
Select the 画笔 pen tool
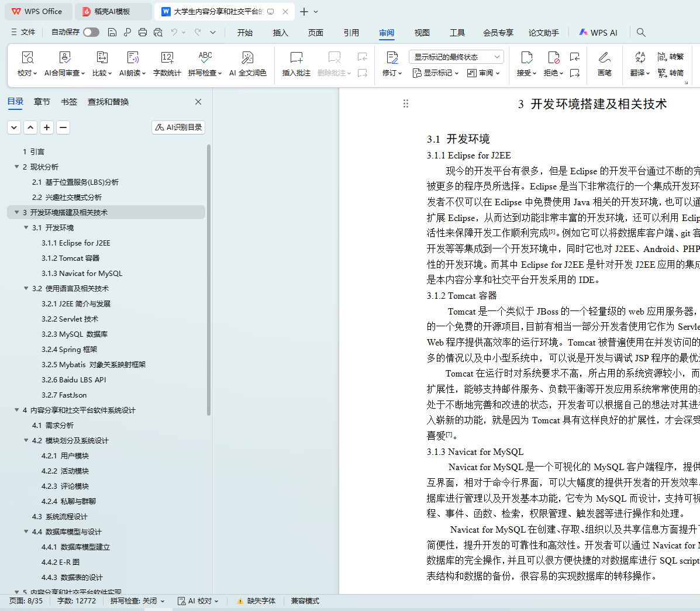tap(604, 58)
